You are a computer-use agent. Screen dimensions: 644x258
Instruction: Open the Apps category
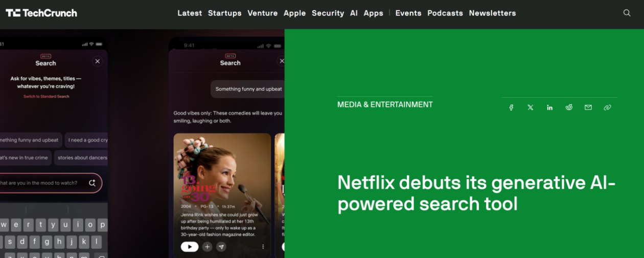click(x=374, y=13)
